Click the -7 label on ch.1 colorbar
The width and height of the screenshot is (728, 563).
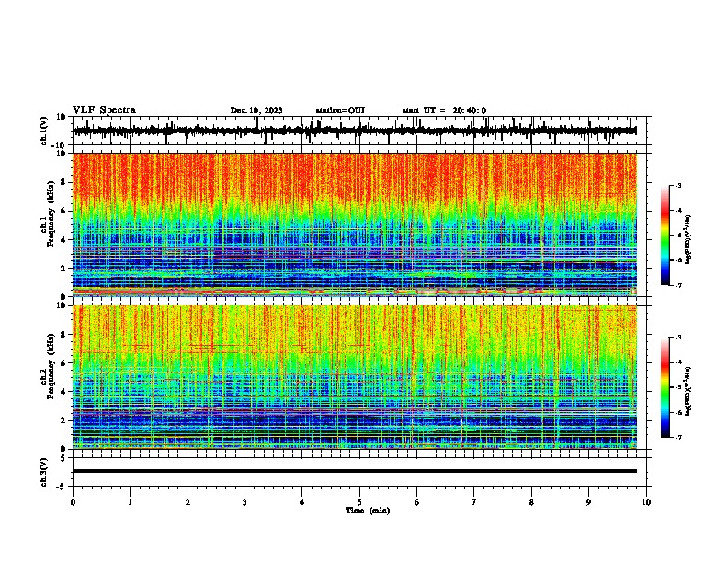678,285
